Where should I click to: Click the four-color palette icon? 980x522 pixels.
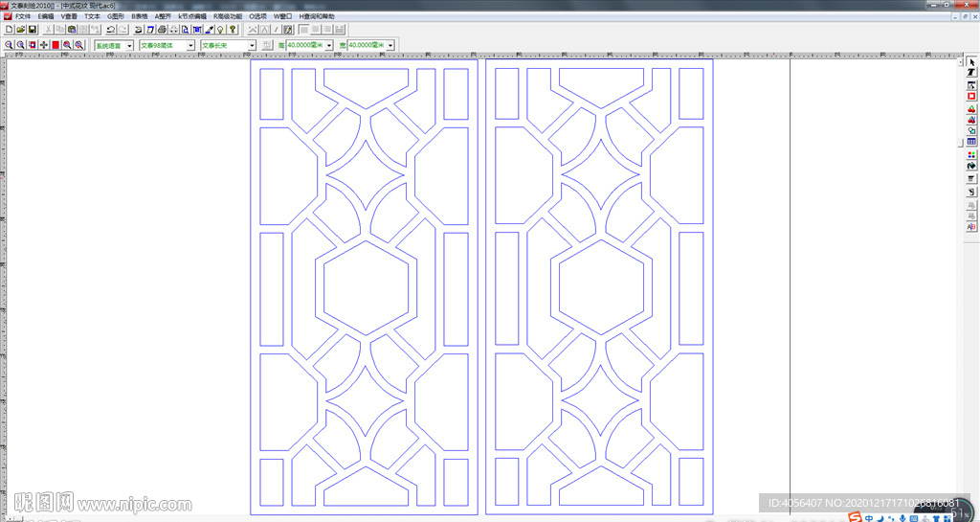(x=971, y=154)
